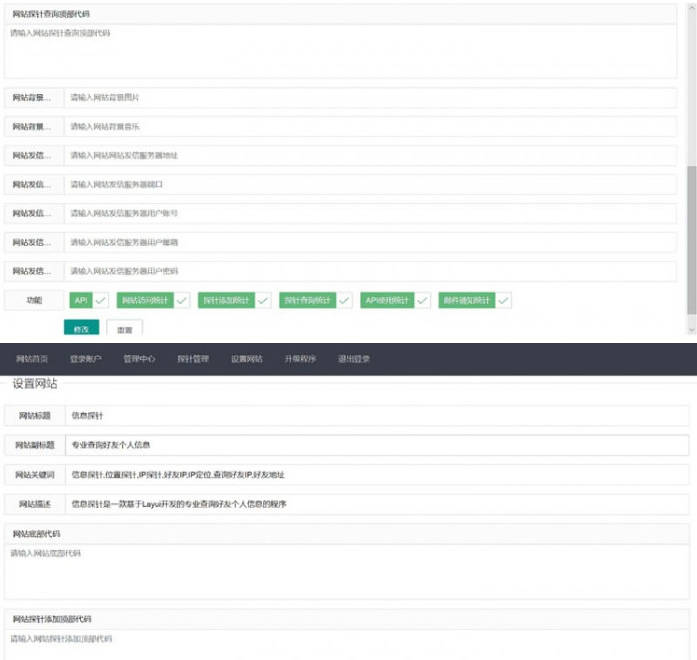Click the 重置 reset button
Viewport: 697px width, 660px height.
(124, 328)
